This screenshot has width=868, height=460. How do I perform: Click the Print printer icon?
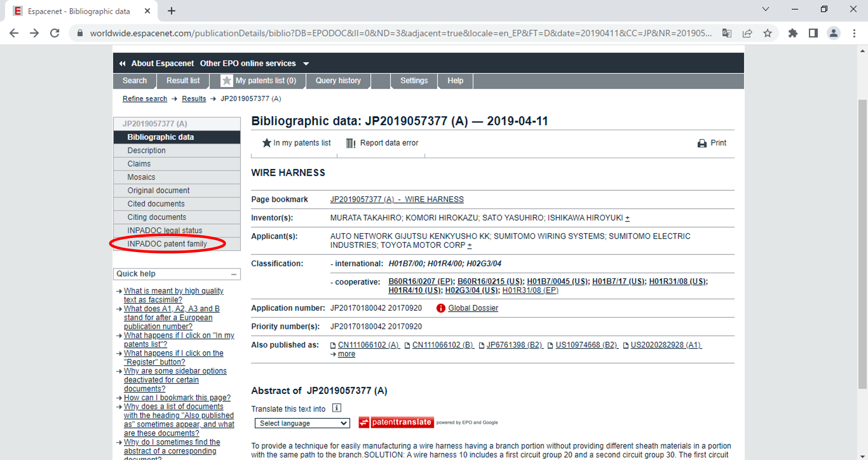702,143
